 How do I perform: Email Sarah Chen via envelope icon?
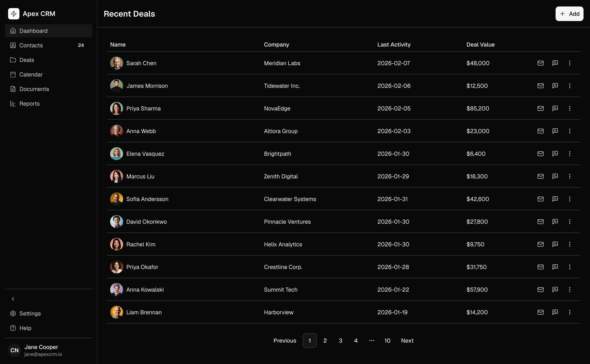point(540,63)
